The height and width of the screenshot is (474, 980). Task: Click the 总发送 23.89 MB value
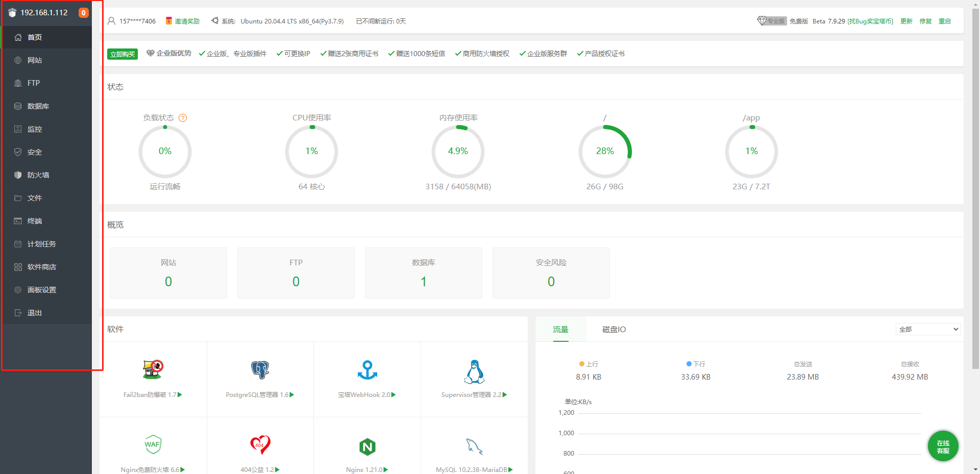pos(803,377)
